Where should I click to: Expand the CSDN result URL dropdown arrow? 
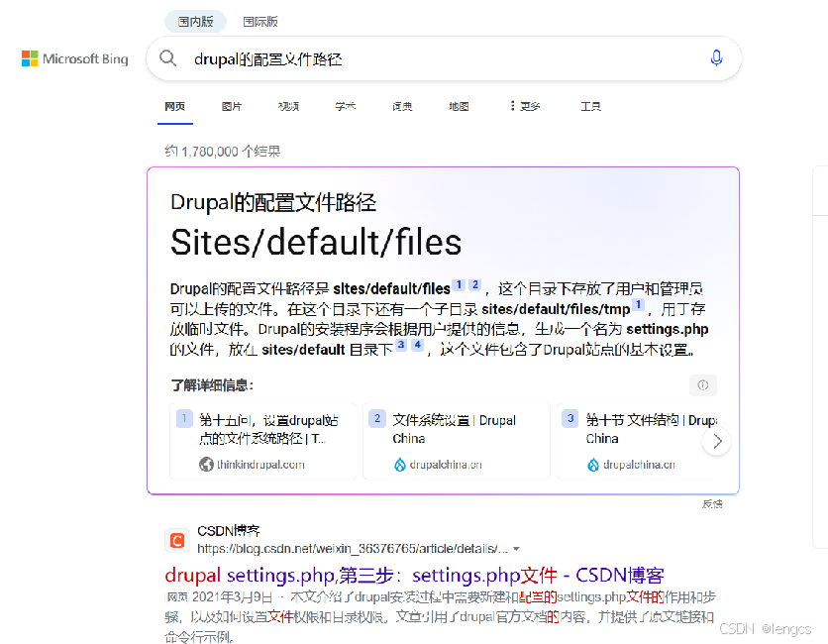(x=516, y=549)
